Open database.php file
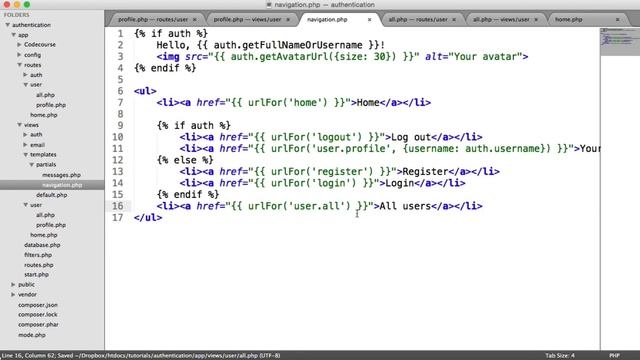640x360 pixels. click(x=42, y=245)
